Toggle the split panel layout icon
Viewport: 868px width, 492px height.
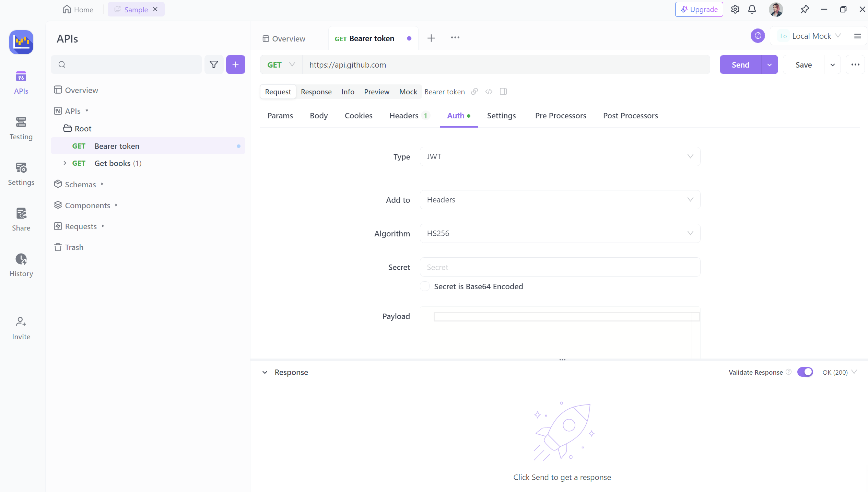503,92
